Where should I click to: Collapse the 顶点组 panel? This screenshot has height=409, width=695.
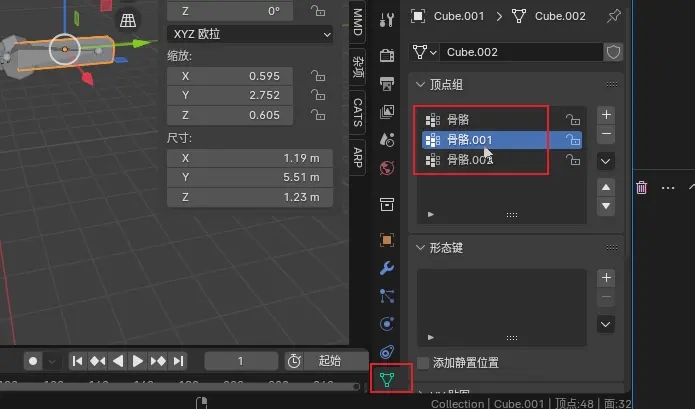tap(420, 83)
